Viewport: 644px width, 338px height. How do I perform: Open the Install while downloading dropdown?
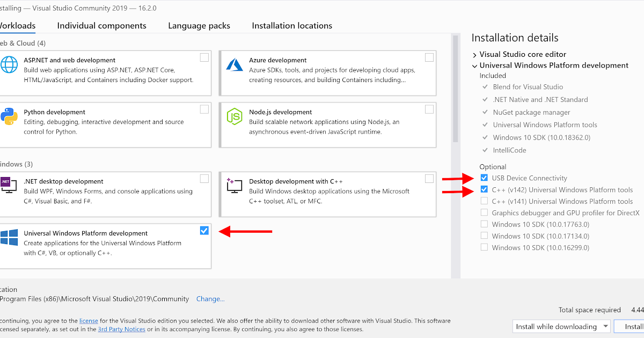[561, 326]
